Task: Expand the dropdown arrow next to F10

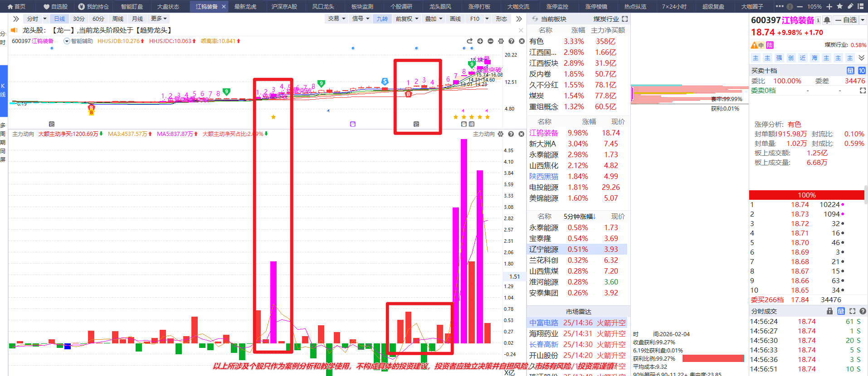Action: tap(487, 19)
